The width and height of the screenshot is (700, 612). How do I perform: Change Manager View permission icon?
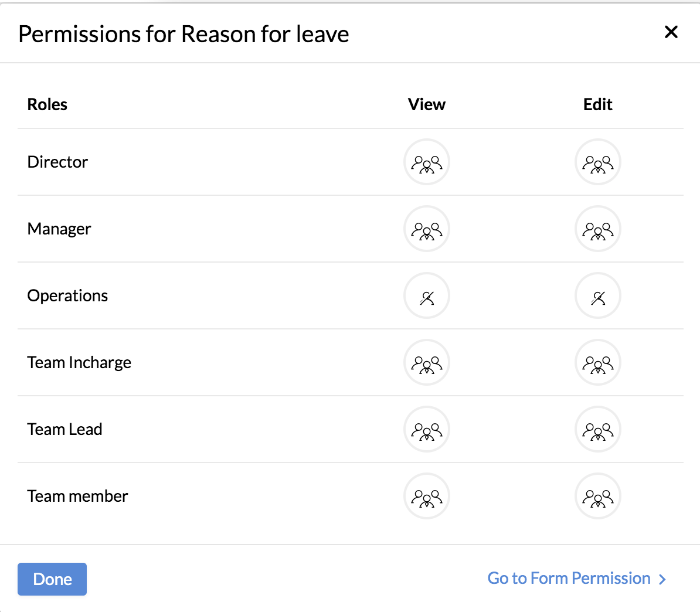(x=427, y=229)
